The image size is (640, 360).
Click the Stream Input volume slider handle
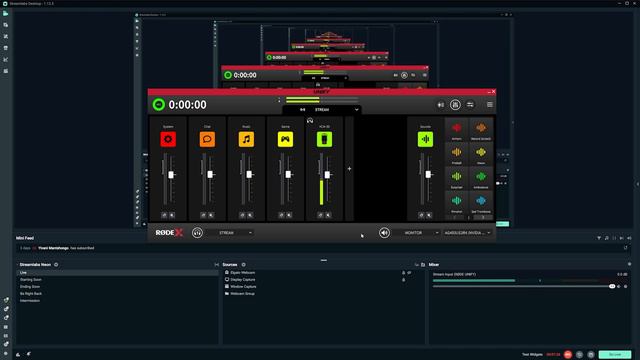(612, 287)
